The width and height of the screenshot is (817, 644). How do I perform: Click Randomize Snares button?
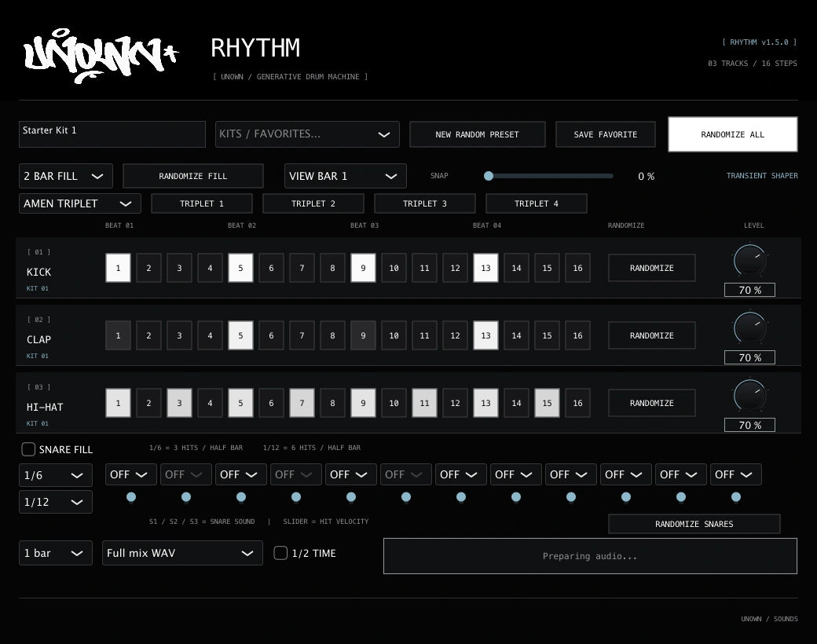pyautogui.click(x=694, y=524)
